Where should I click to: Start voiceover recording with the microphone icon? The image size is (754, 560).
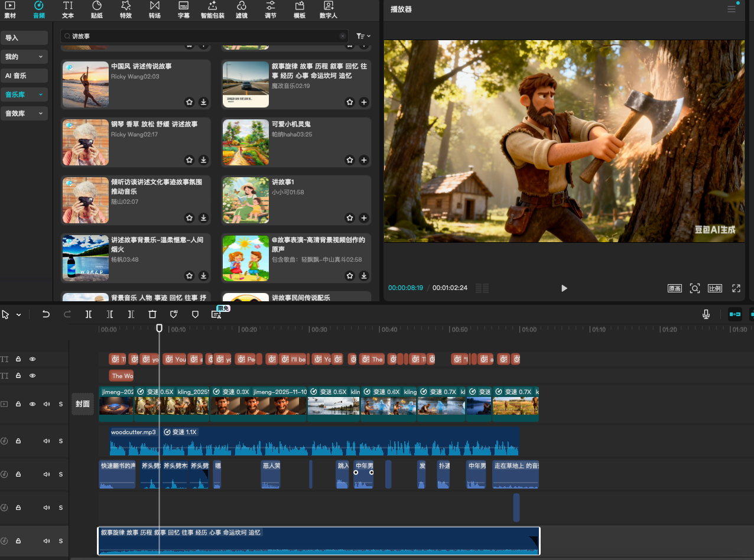point(706,314)
